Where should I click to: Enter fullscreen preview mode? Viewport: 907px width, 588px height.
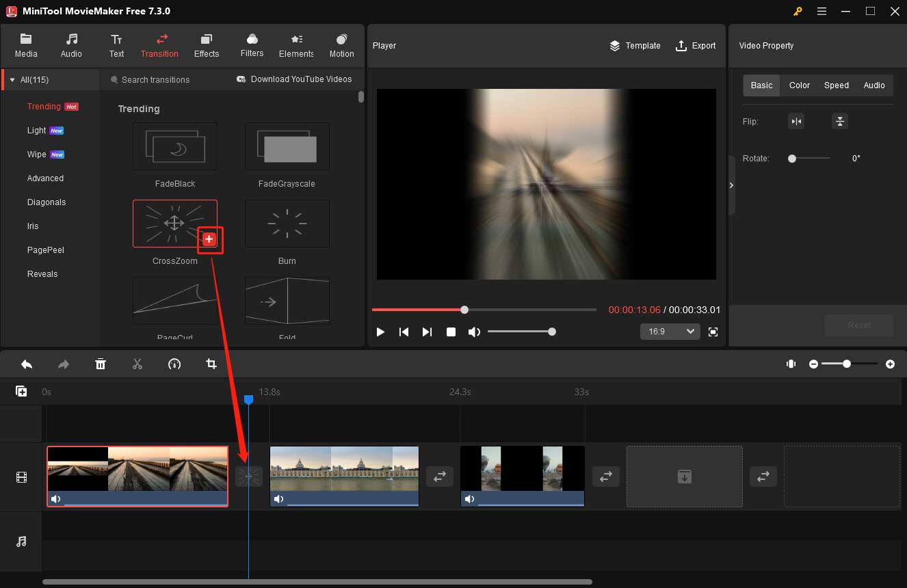click(x=713, y=332)
